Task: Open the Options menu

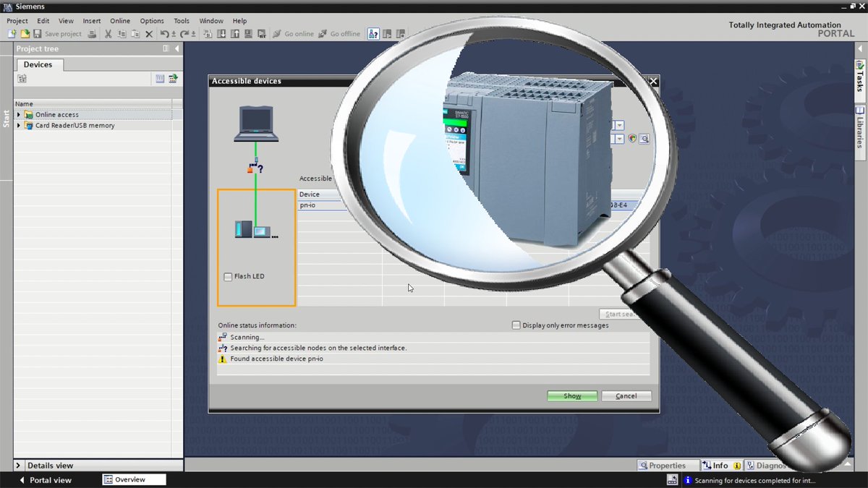Action: tap(152, 21)
